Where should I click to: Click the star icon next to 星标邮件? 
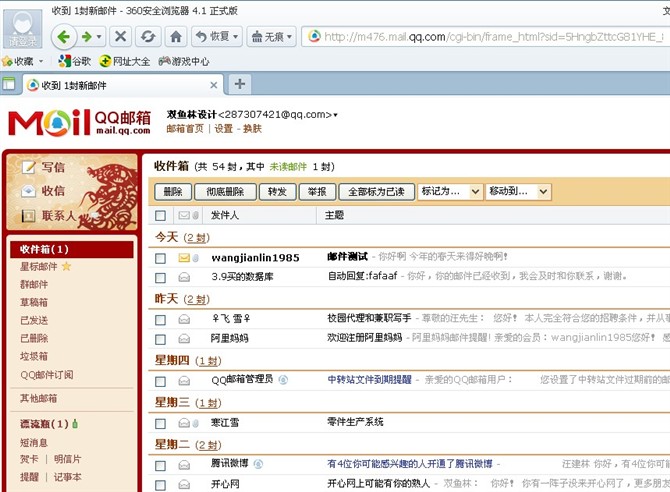(x=66, y=266)
